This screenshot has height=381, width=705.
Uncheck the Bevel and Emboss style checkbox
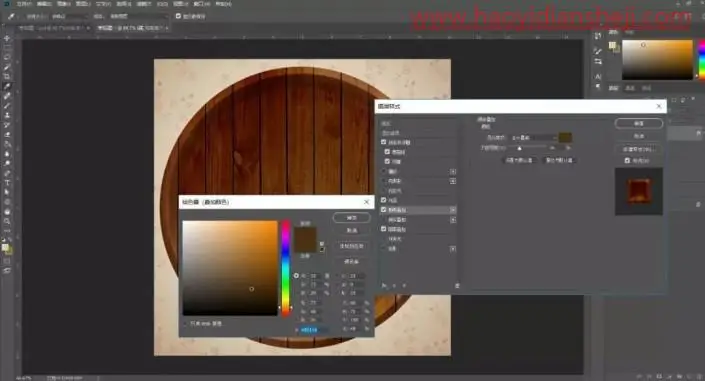coord(384,142)
